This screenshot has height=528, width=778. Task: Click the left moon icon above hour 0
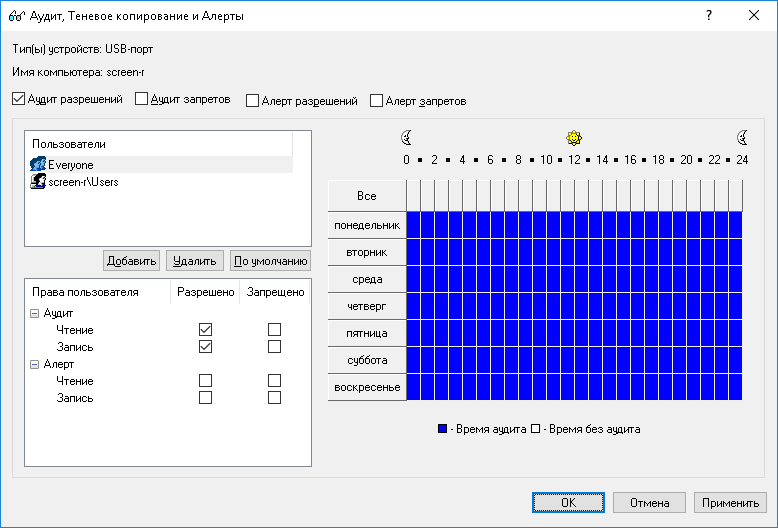[x=406, y=138]
